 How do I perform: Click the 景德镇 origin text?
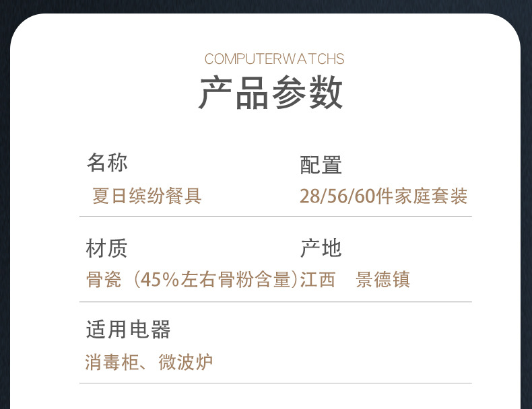point(383,279)
